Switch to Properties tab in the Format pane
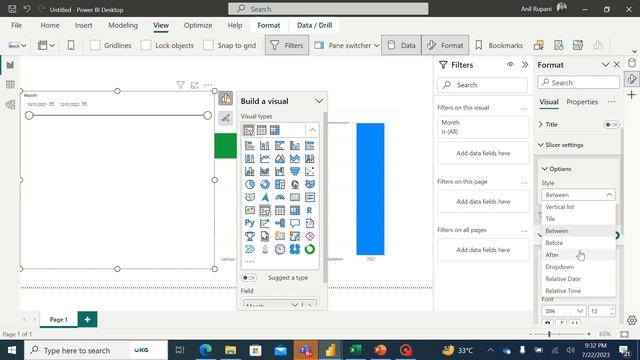 pos(582,102)
